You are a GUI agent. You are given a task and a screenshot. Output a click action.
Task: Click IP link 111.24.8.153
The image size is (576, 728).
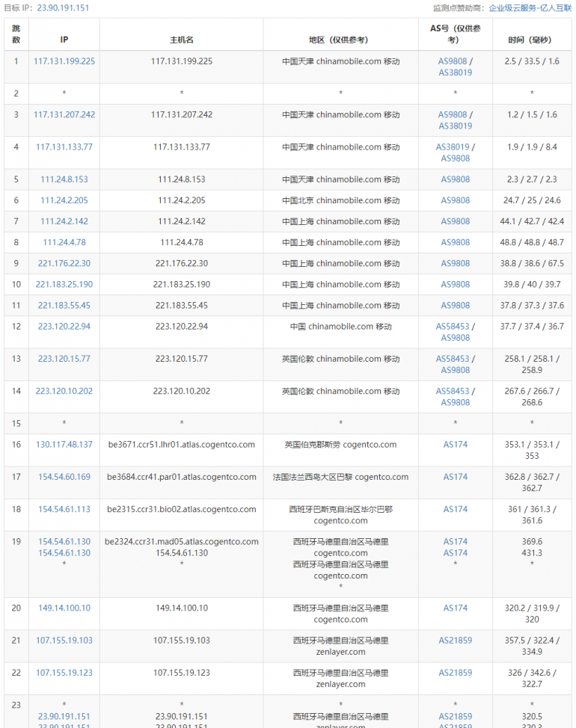pyautogui.click(x=64, y=179)
